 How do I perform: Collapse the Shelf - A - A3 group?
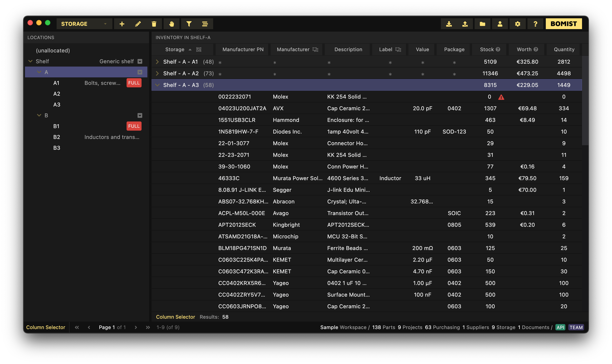157,85
